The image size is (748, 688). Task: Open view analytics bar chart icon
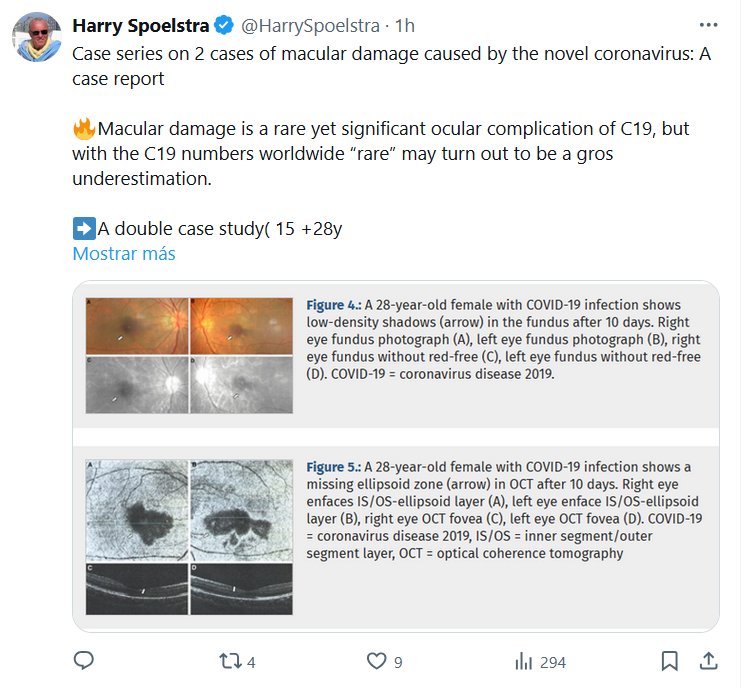click(522, 661)
